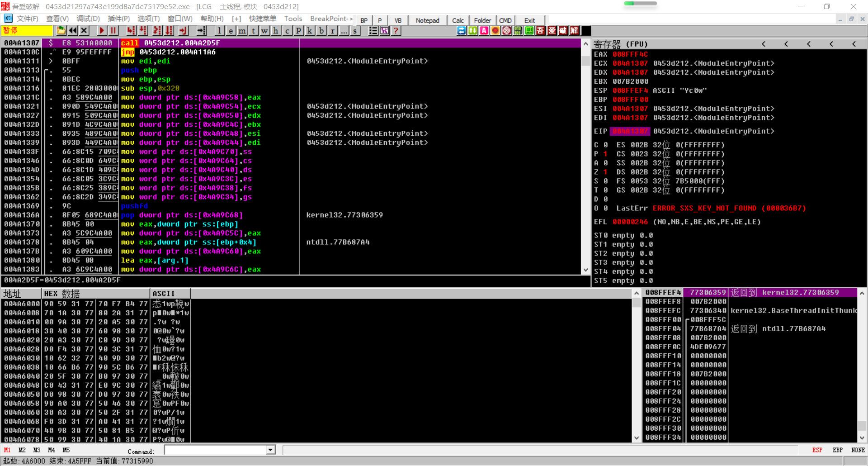
Task: Open CMD using its toolbar button
Action: point(505,20)
